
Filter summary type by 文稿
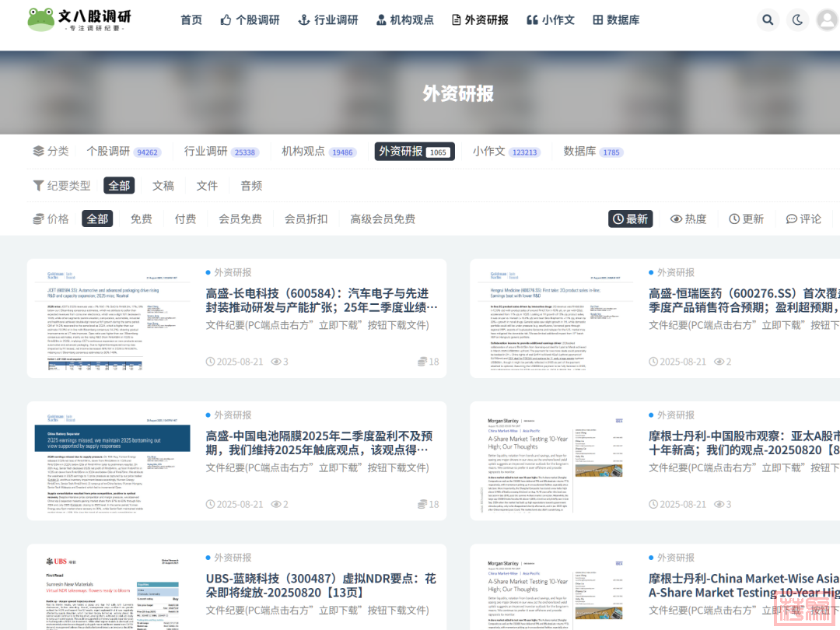pyautogui.click(x=163, y=186)
